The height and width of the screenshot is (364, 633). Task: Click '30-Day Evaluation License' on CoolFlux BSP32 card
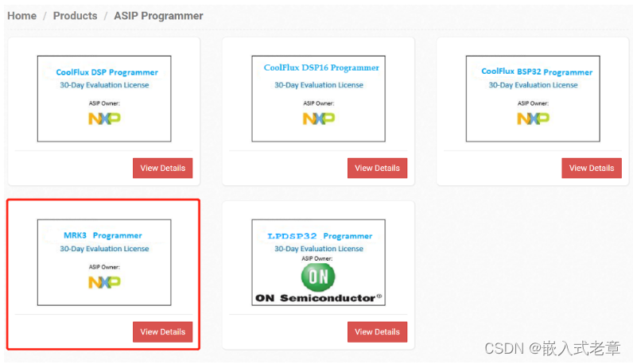(533, 85)
